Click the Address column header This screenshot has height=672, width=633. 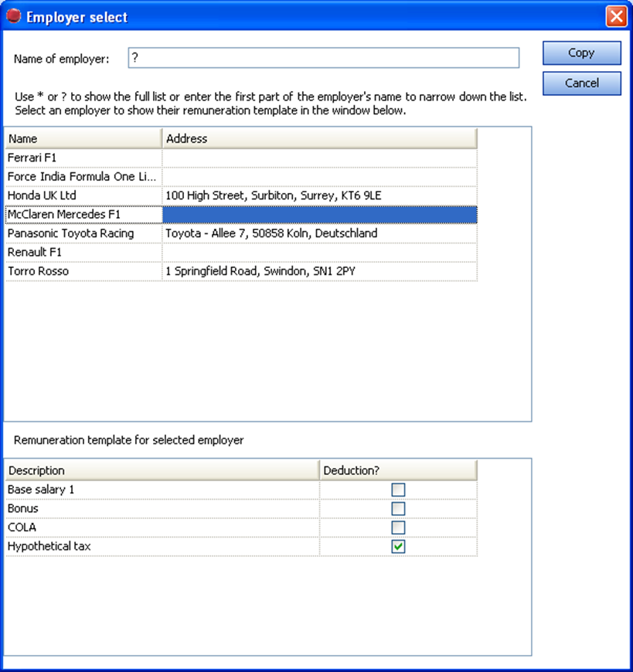[x=319, y=139]
